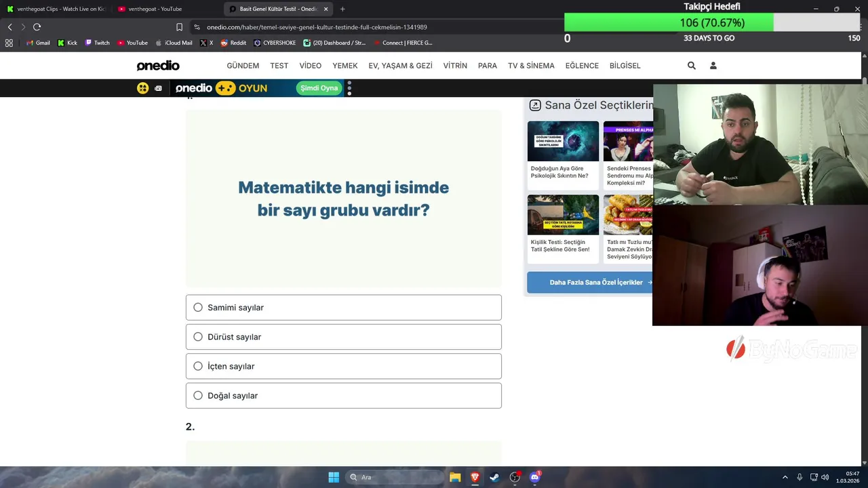Click Daha Fazla Sana Özel İçerikler button
This screenshot has height=488, width=868.
point(590,282)
